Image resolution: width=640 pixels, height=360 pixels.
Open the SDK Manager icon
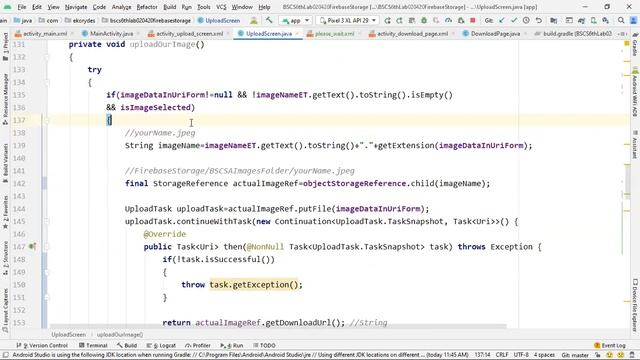[x=606, y=20]
